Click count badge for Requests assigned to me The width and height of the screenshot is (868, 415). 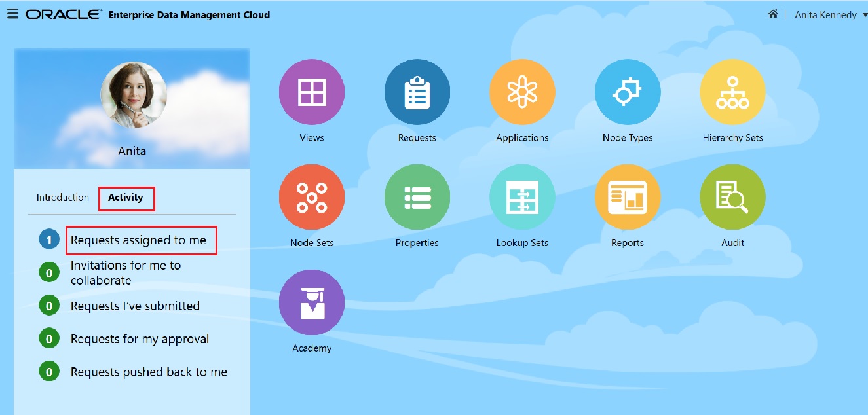point(49,240)
